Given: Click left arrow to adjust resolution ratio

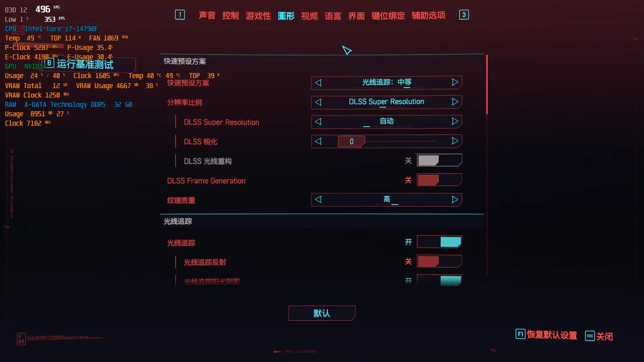Looking at the screenshot, I should tap(318, 102).
